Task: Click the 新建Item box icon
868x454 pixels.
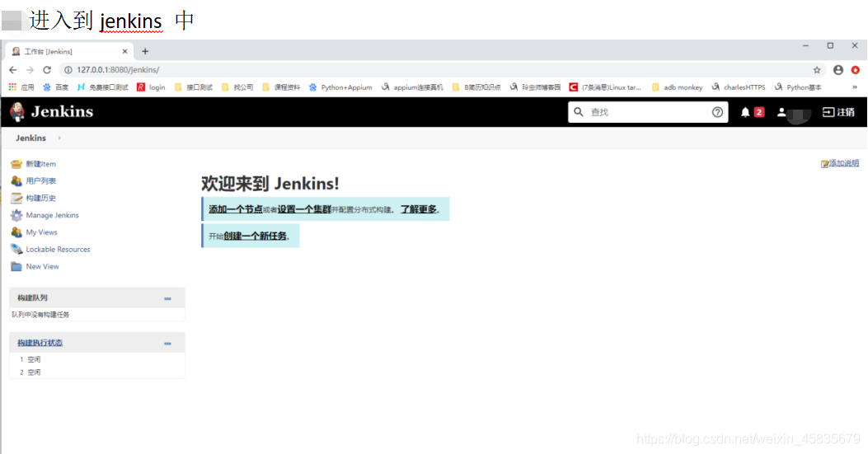Action: [x=16, y=164]
